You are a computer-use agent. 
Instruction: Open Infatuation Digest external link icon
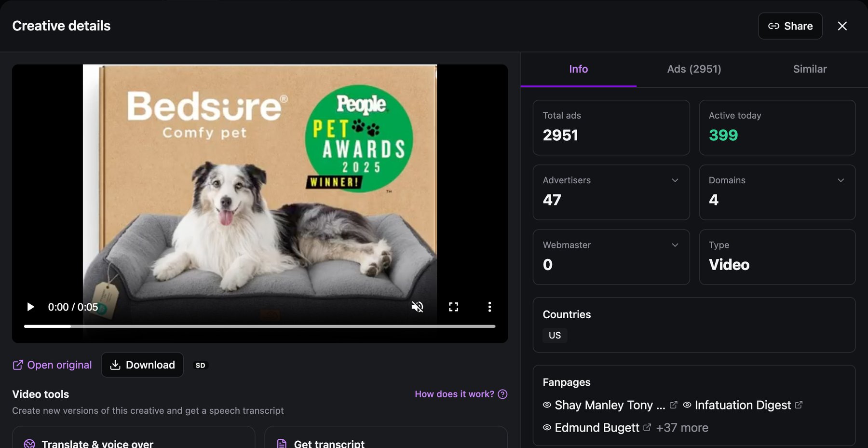point(799,405)
